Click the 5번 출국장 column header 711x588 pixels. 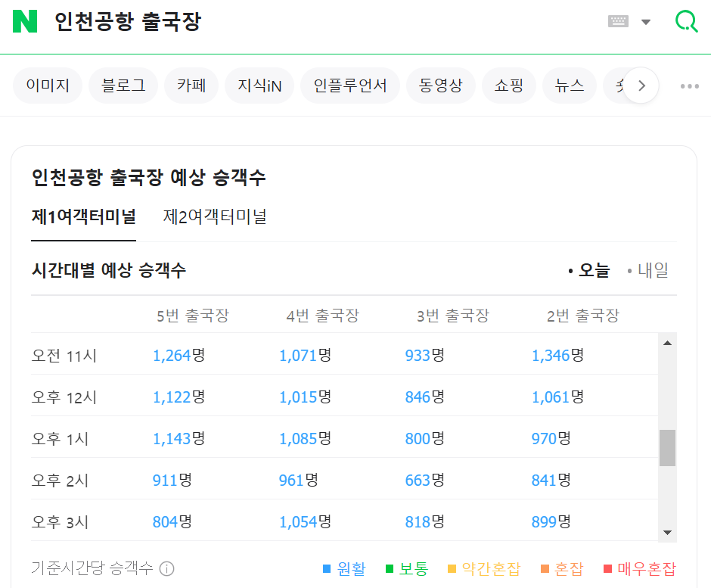click(193, 316)
